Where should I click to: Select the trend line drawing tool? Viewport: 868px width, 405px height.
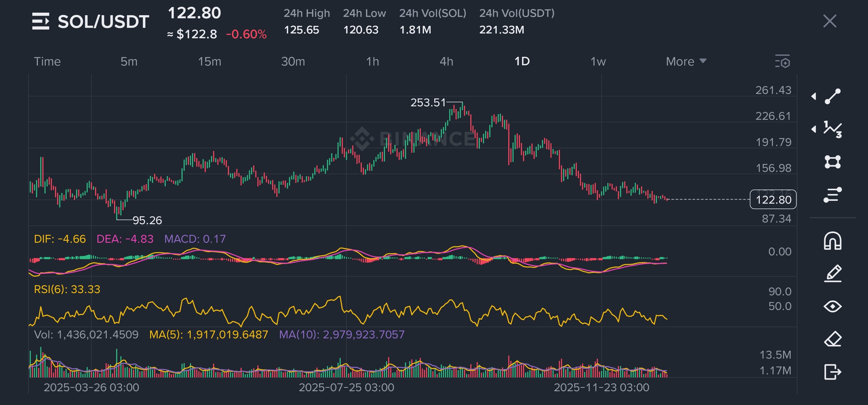pyautogui.click(x=833, y=96)
